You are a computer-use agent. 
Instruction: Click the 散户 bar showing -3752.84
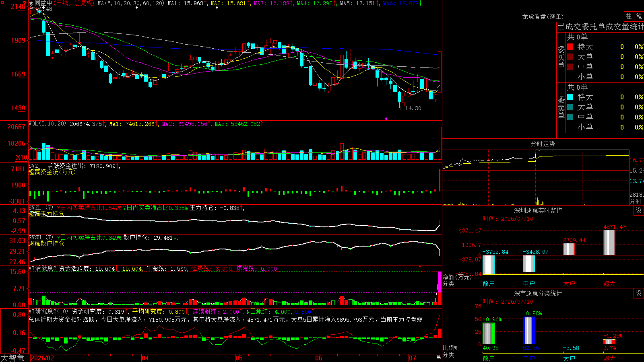coord(489,265)
